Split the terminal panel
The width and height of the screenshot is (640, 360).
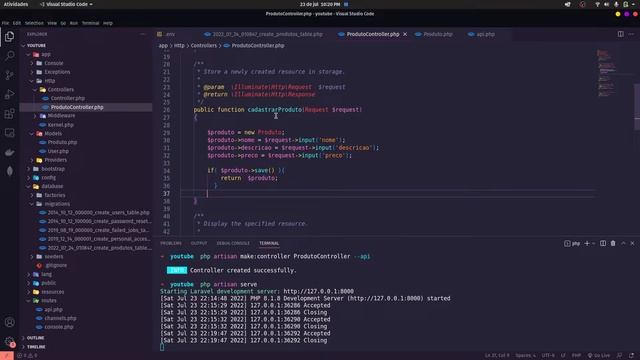(603, 243)
